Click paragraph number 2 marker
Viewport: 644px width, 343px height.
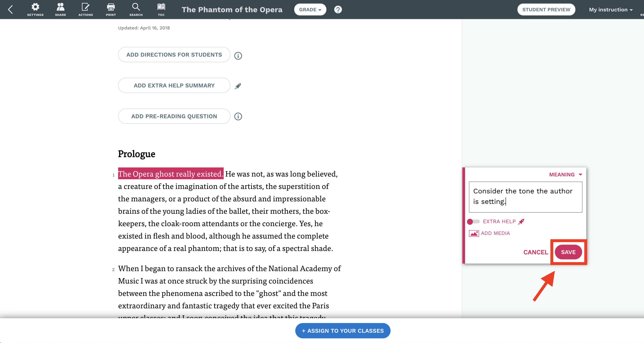(113, 269)
